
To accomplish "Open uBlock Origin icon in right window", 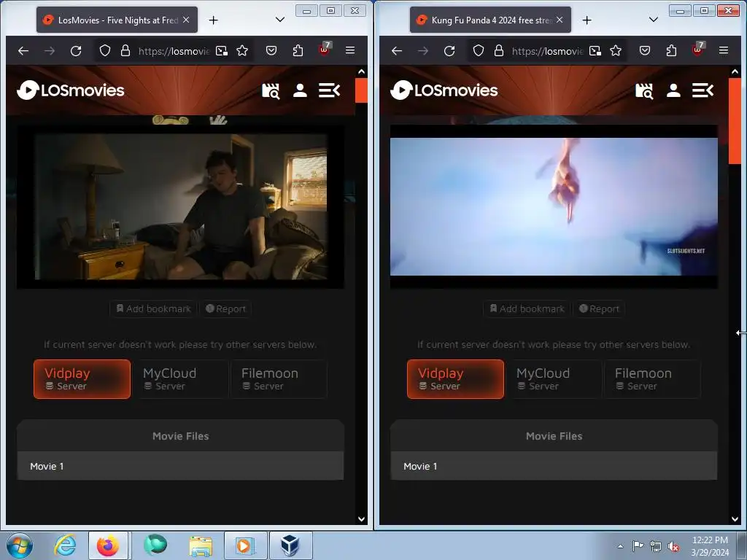I will pos(698,50).
